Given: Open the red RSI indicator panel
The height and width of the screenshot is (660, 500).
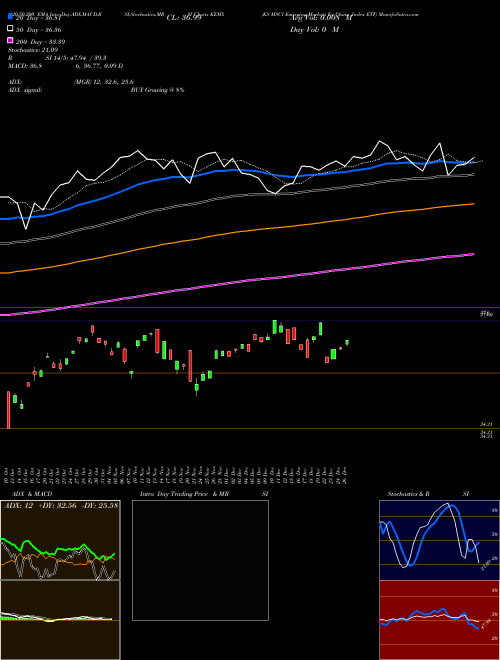Looking at the screenshot, I should [x=439, y=620].
